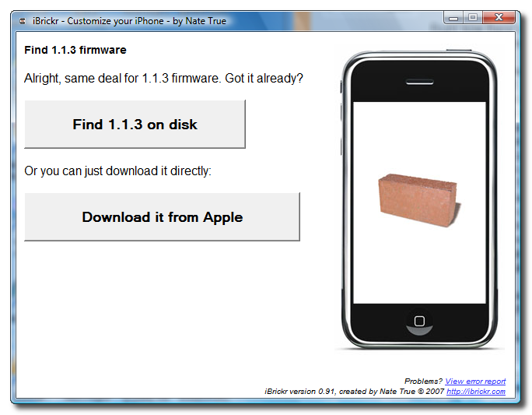
Task: Open the View error report link
Action: point(475,382)
